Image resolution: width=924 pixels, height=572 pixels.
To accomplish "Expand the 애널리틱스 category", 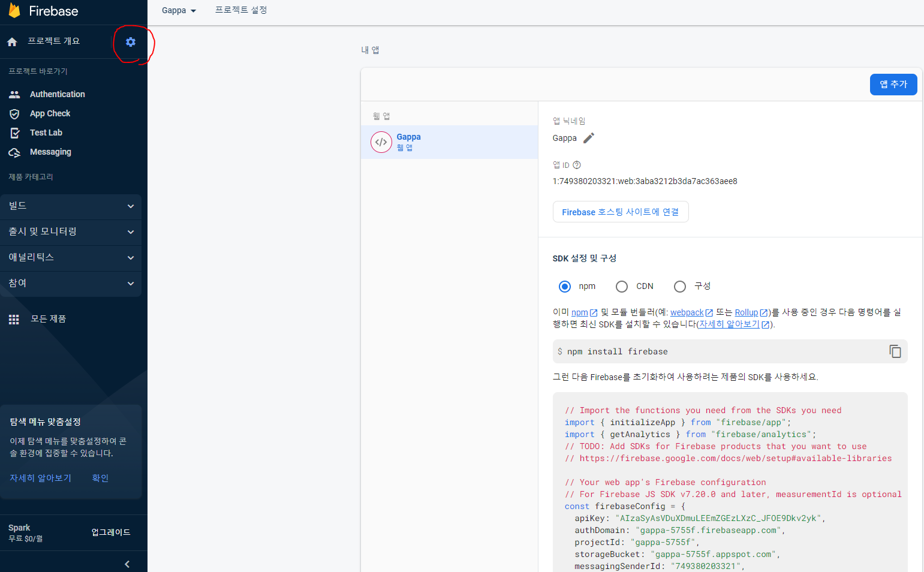I will [71, 258].
